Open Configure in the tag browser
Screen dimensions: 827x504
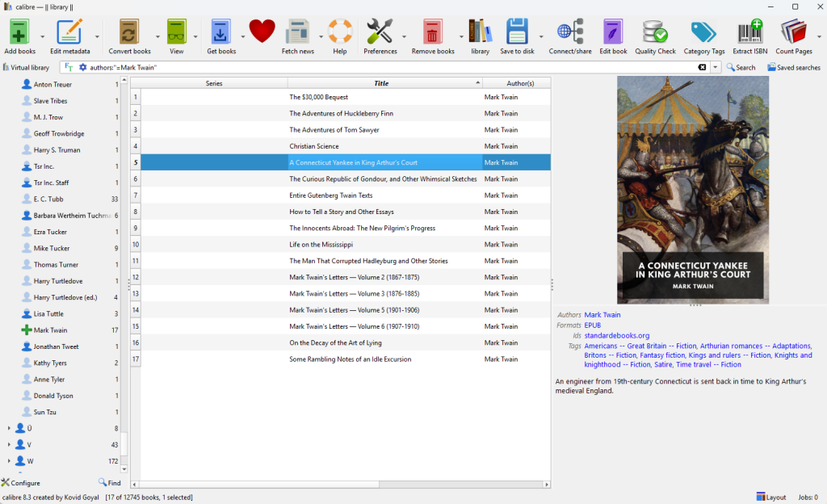(x=20, y=483)
